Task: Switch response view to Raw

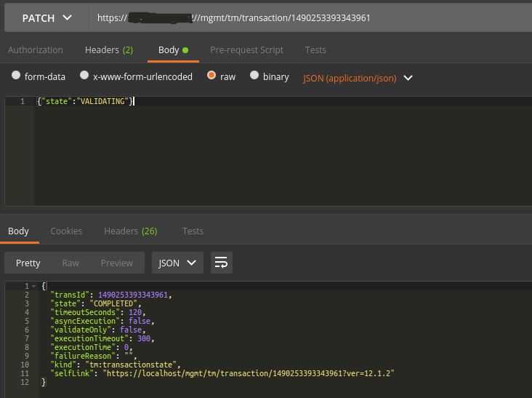Action: [70, 263]
